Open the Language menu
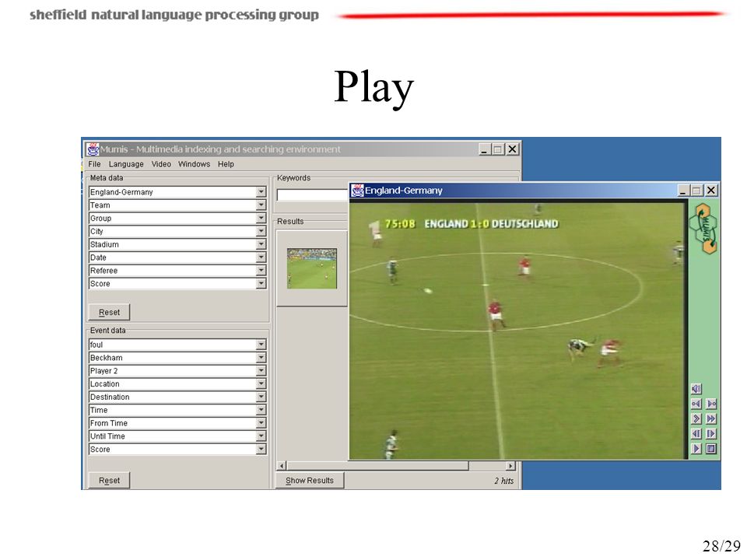Image resolution: width=747 pixels, height=560 pixels. click(126, 164)
